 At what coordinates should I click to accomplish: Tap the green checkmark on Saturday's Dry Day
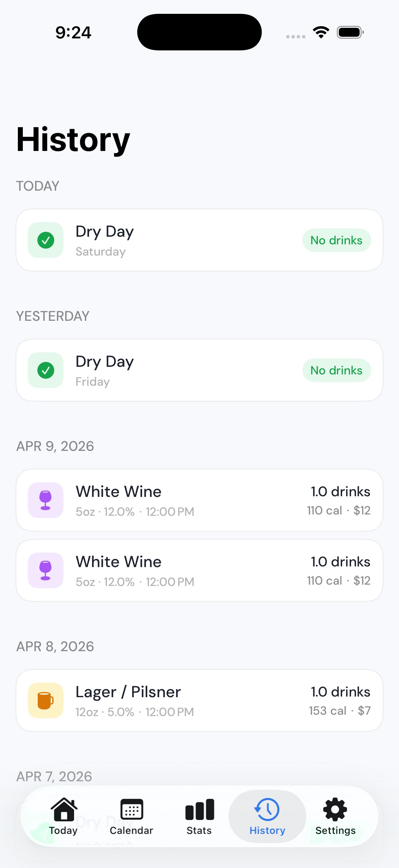[46, 240]
